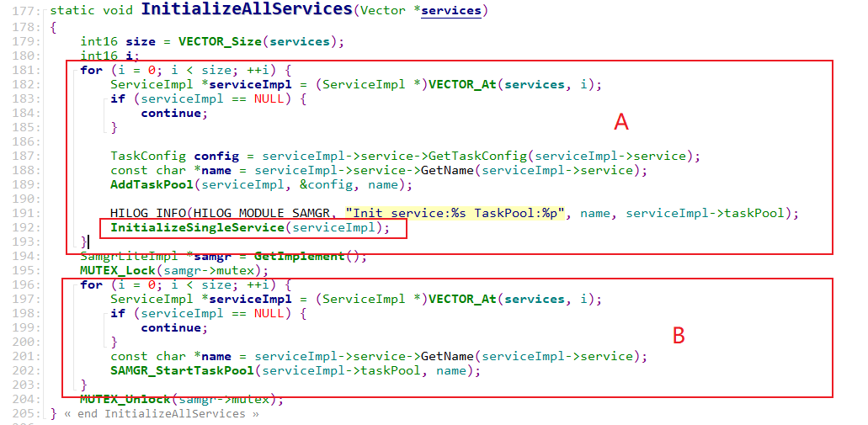This screenshot has width=868, height=425.
Task: Click the int16 i declaration on line 180
Action: click(x=109, y=56)
